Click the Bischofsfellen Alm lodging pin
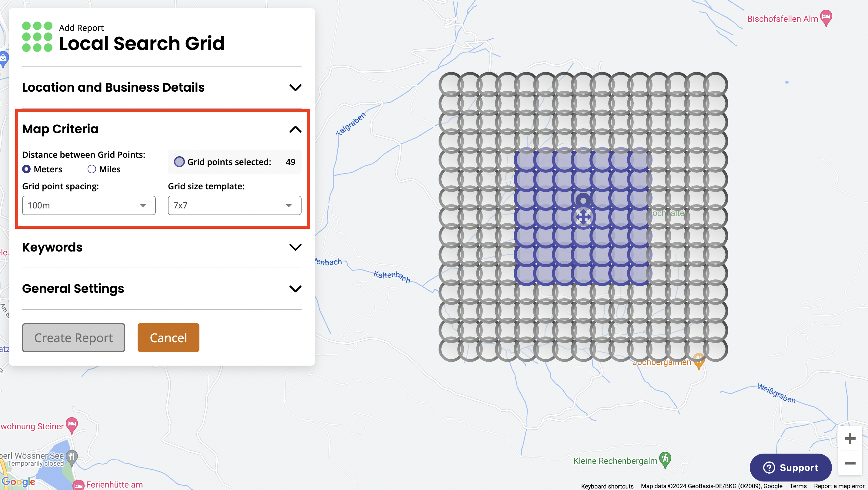This screenshot has width=868, height=490. click(x=826, y=18)
